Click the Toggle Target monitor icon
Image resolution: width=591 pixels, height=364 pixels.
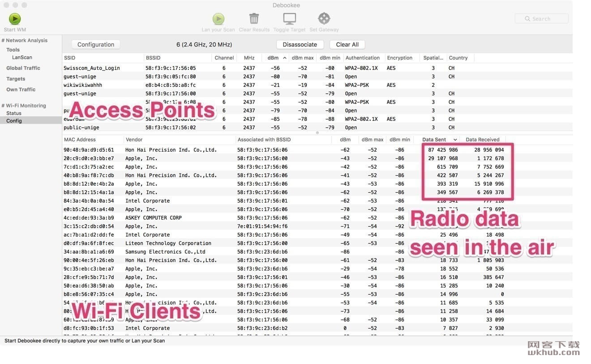click(289, 19)
